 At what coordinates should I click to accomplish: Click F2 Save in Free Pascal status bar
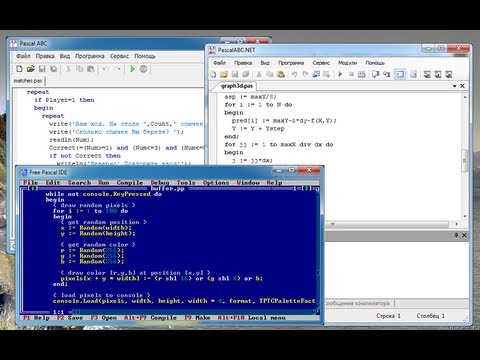70,318
